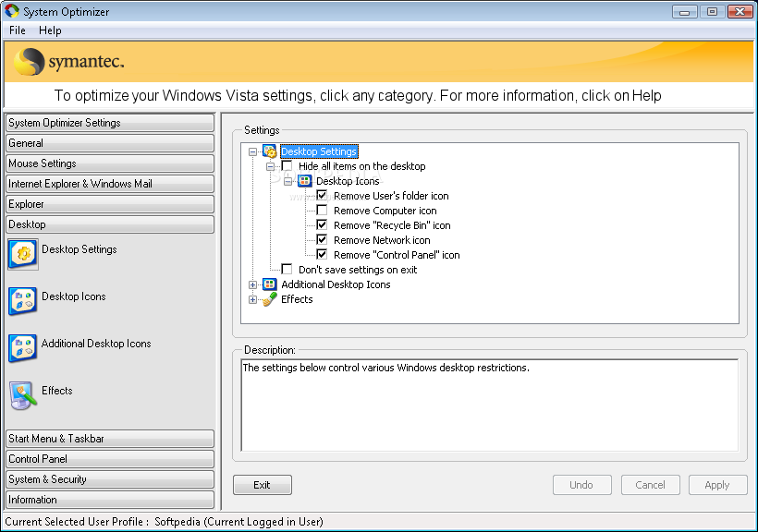Open Start Menu & Taskbar category

click(110, 439)
